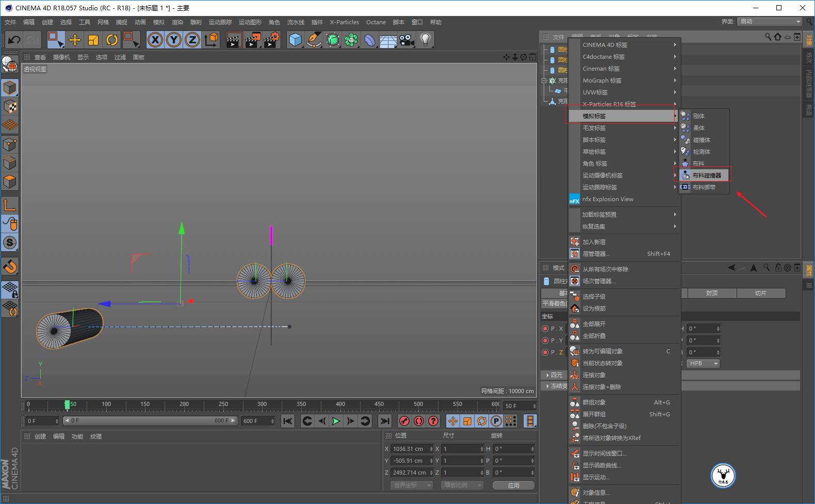Undo the last action in the toolbar

point(14,40)
